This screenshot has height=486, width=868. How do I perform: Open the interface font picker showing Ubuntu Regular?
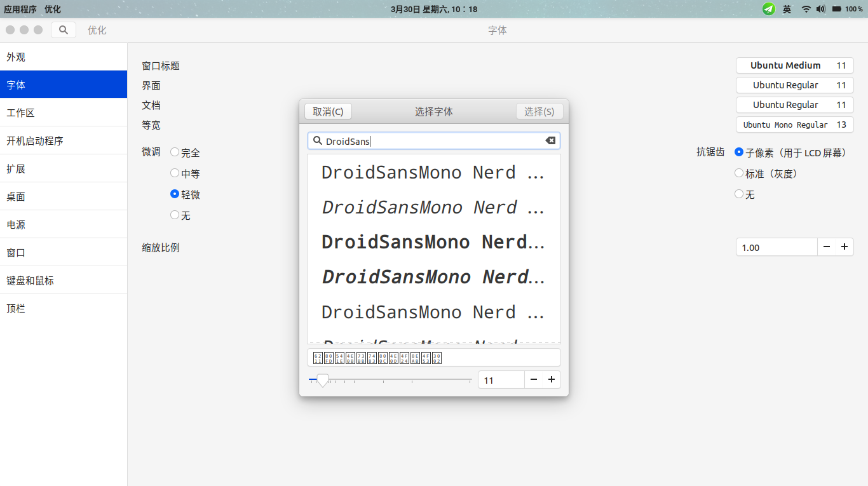[794, 85]
